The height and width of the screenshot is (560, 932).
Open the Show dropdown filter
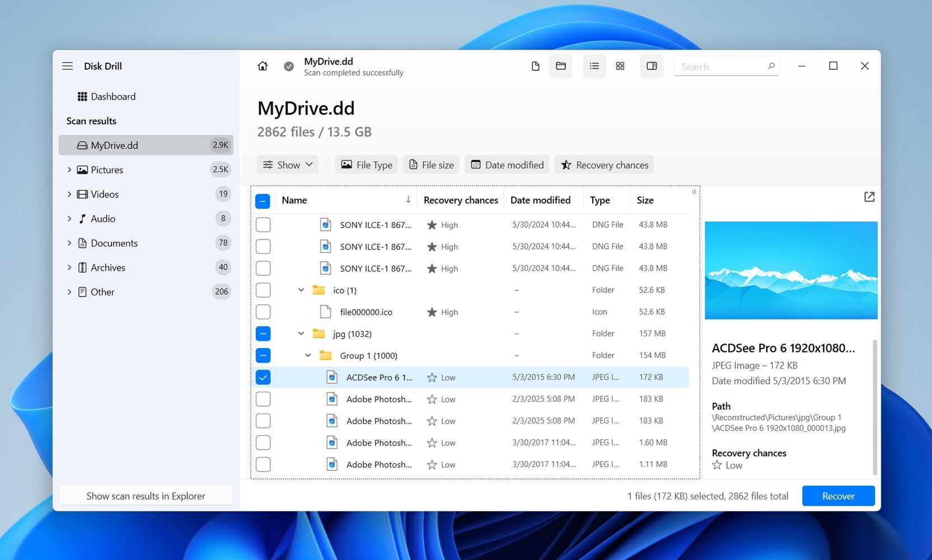point(288,165)
